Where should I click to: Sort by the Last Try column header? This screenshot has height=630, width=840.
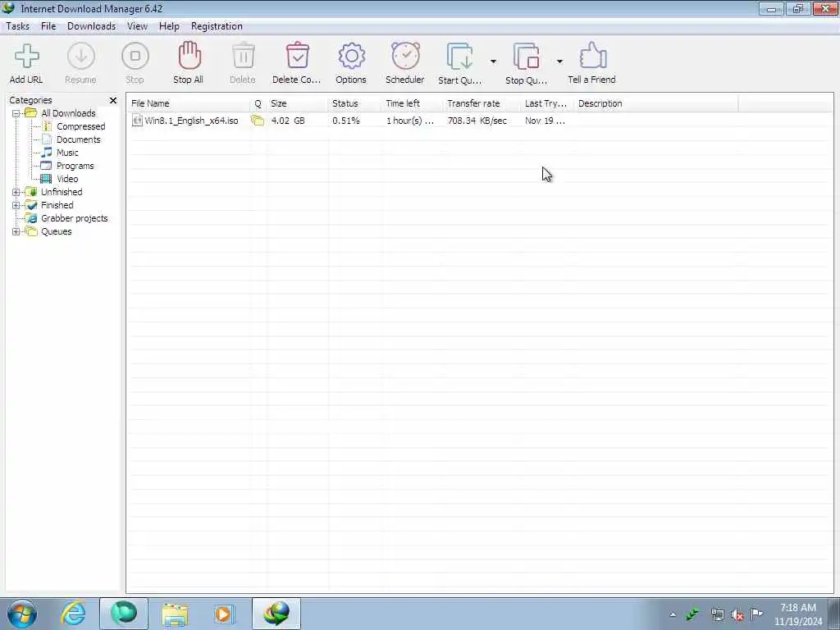(x=546, y=103)
